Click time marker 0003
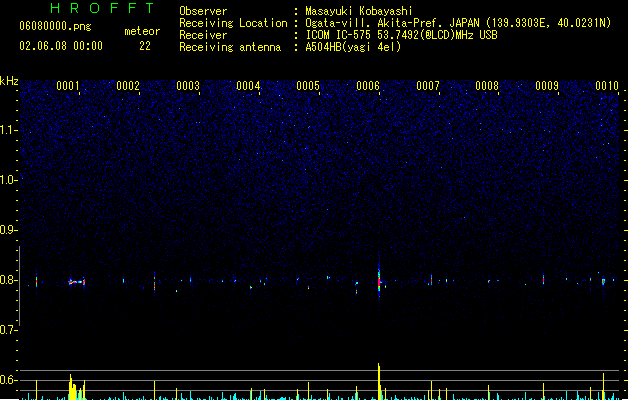 click(188, 86)
